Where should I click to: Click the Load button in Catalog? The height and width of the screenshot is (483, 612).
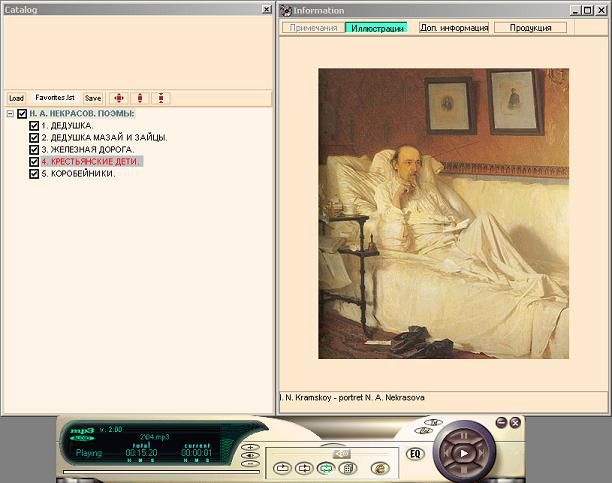pyautogui.click(x=16, y=98)
